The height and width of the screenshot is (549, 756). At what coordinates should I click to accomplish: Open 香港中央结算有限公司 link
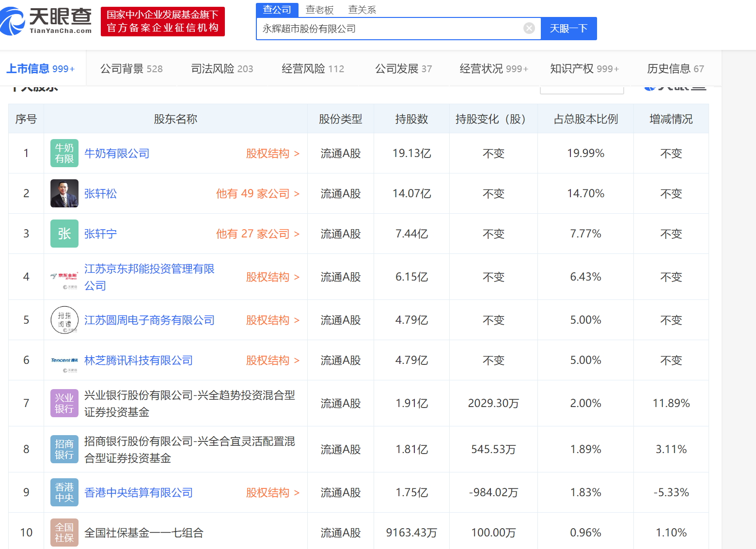(x=139, y=493)
